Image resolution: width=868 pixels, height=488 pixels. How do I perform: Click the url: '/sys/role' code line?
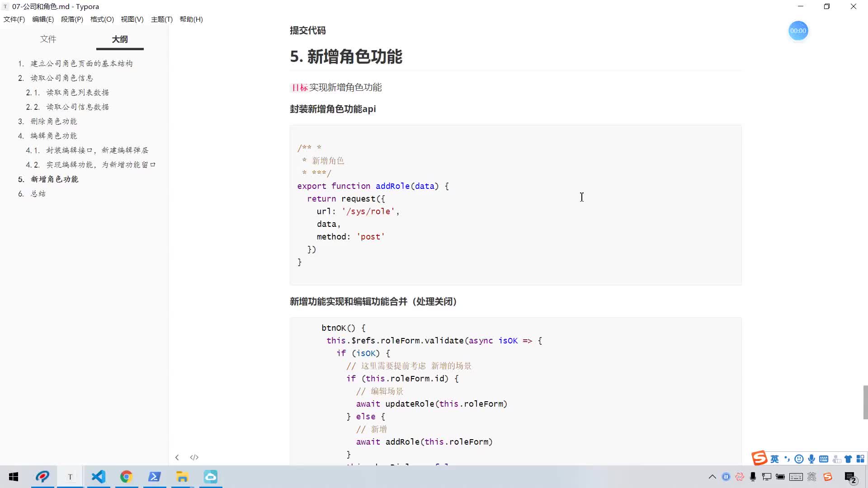[x=358, y=211]
